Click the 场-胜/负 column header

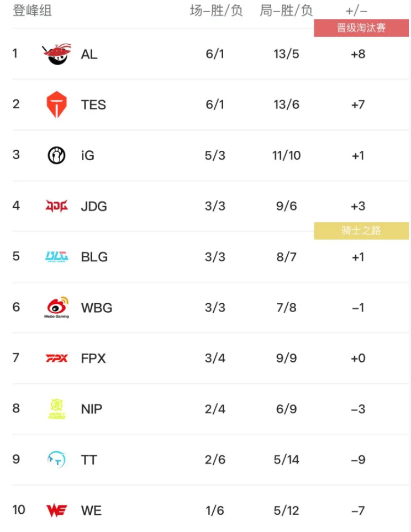pos(216,10)
